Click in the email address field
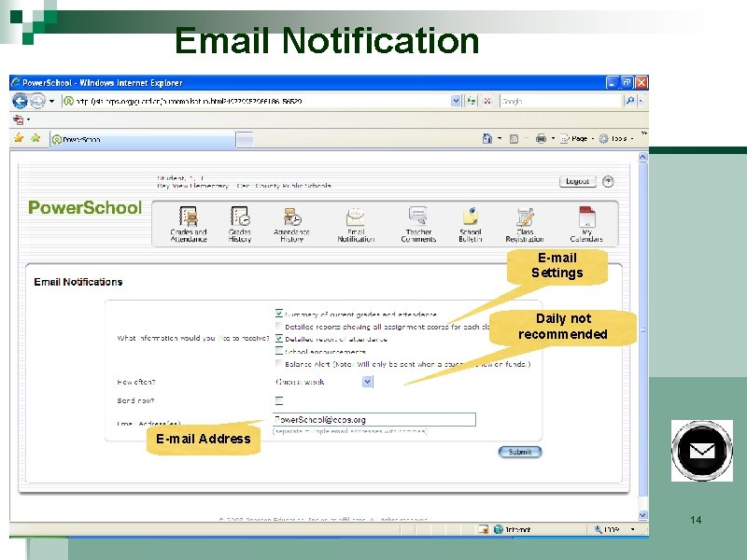 [x=374, y=419]
